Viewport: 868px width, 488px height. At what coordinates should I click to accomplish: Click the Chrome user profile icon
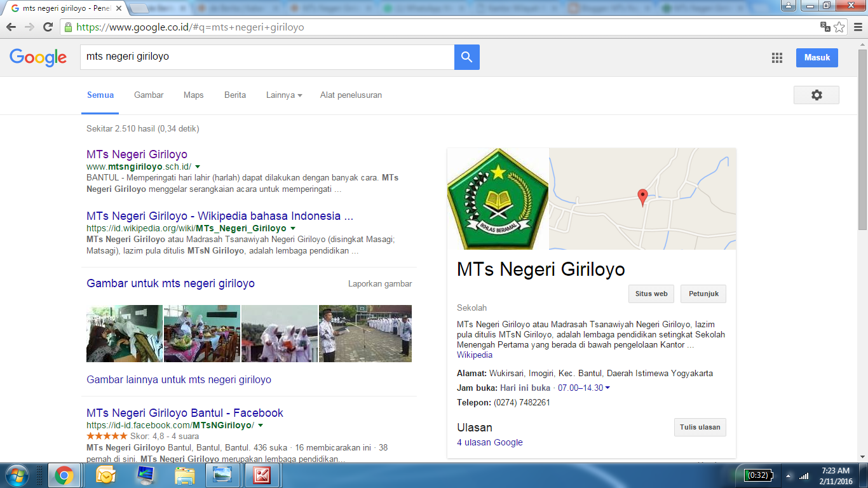(788, 5)
